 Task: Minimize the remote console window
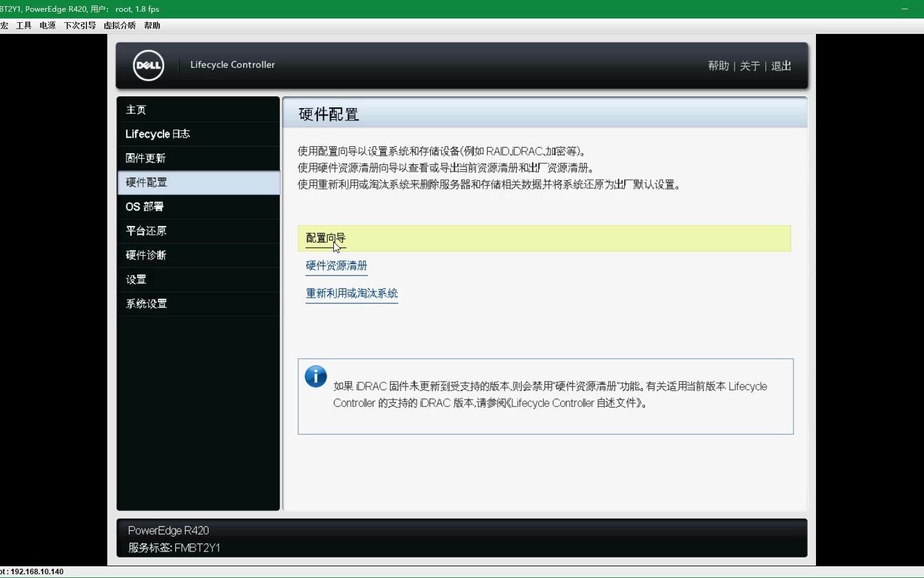(x=905, y=9)
